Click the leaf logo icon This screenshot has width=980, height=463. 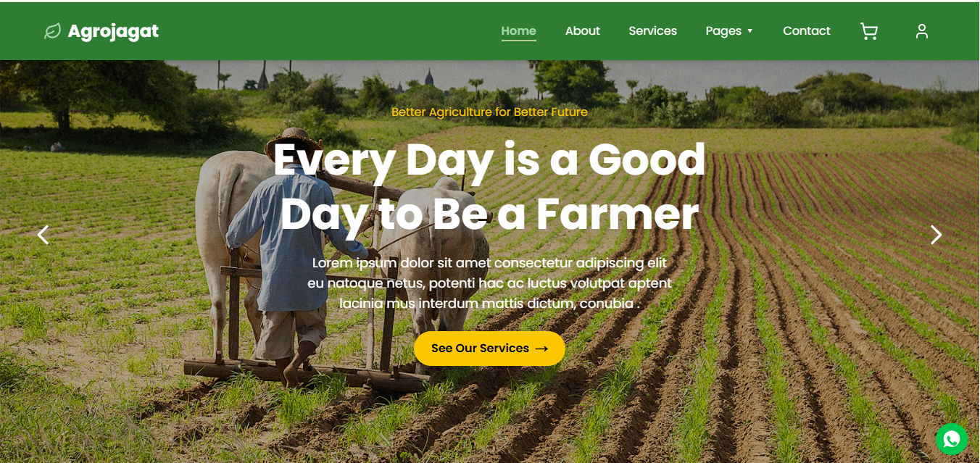(x=52, y=31)
